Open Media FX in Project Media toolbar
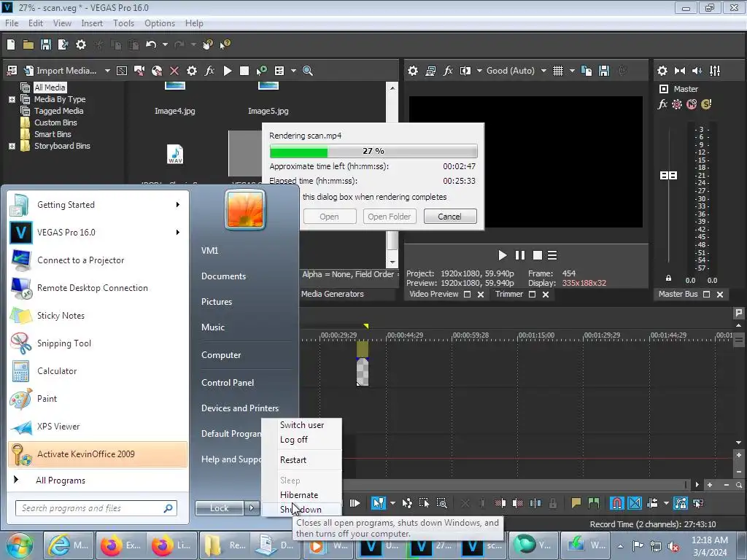The image size is (747, 560). click(209, 71)
